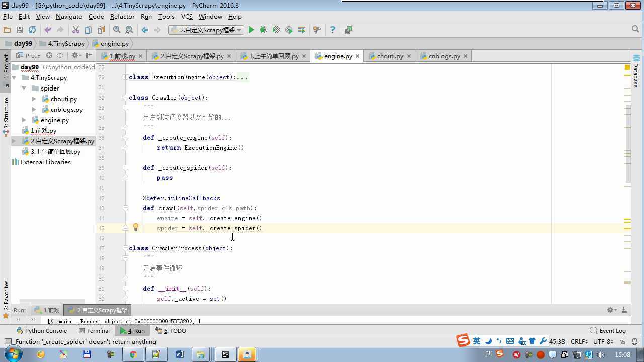Start debugging with the bug icon
Viewport: 644px width, 362px height.
pos(263,30)
